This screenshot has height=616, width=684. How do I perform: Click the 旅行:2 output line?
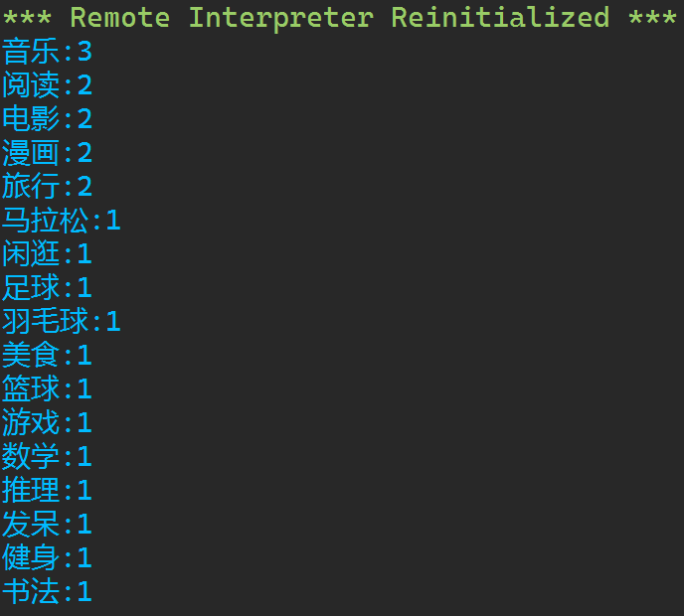click(47, 187)
